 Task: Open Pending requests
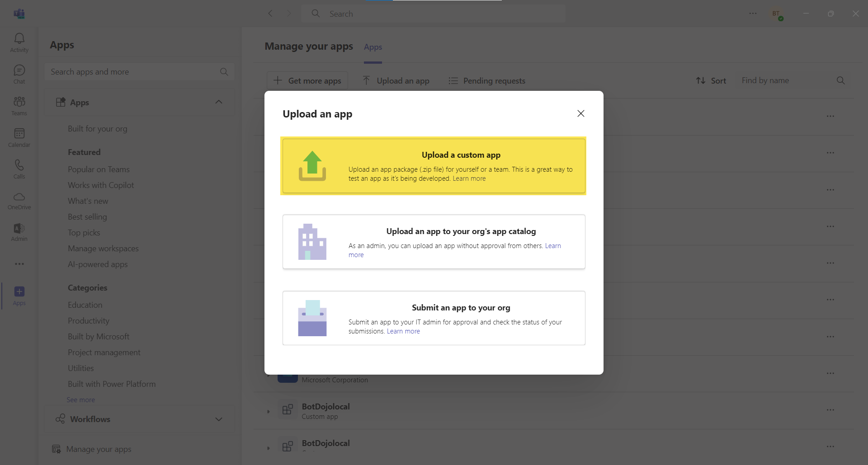(x=487, y=80)
